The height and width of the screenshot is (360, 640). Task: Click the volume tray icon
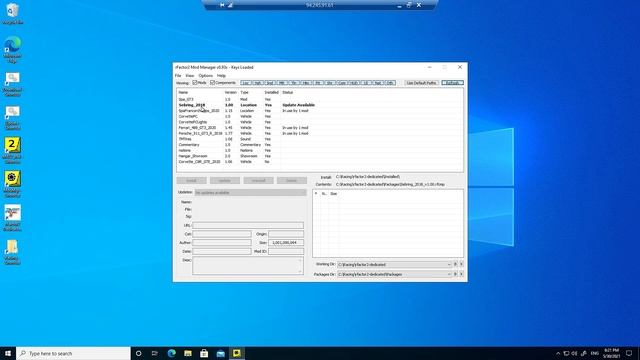pos(575,353)
